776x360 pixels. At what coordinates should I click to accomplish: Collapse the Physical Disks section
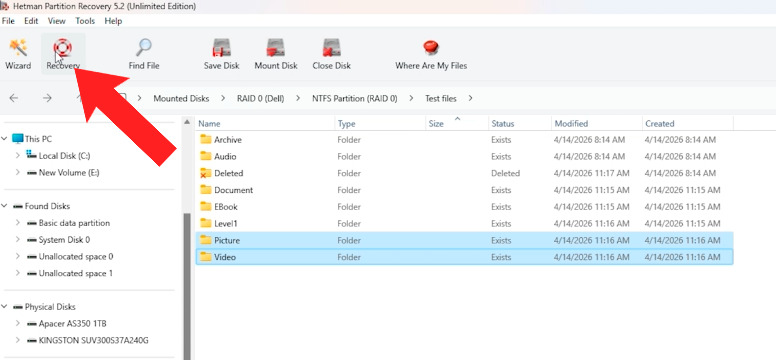(4, 307)
